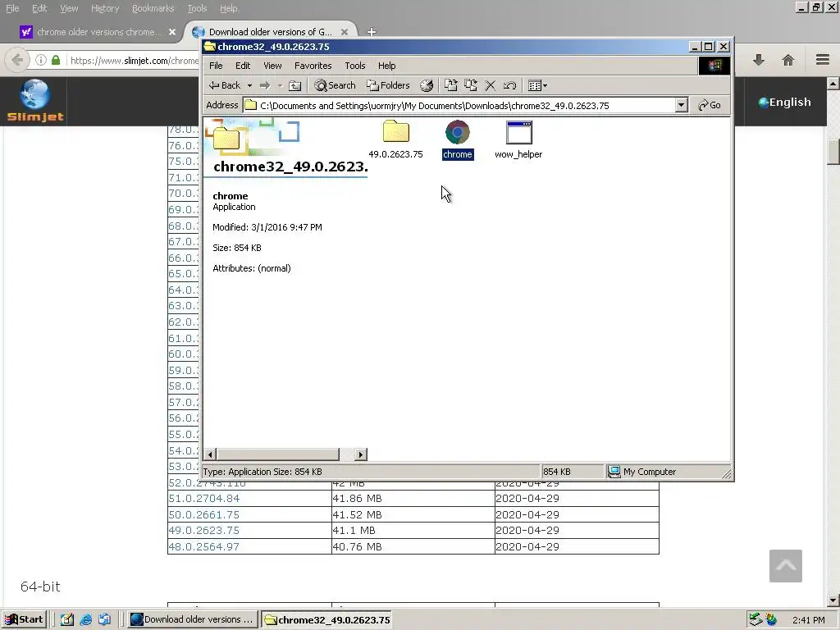Select the wow_helper file icon
The height and width of the screenshot is (630, 840).
point(518,132)
